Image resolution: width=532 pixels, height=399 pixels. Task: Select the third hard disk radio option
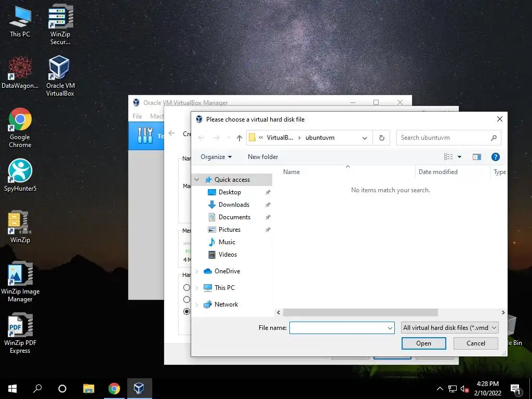click(187, 312)
